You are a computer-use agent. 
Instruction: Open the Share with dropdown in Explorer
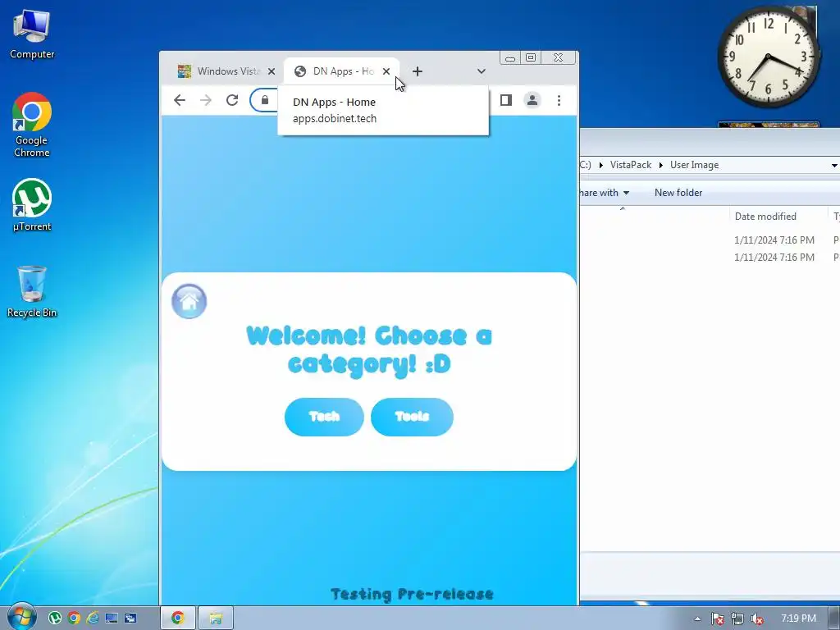click(605, 193)
